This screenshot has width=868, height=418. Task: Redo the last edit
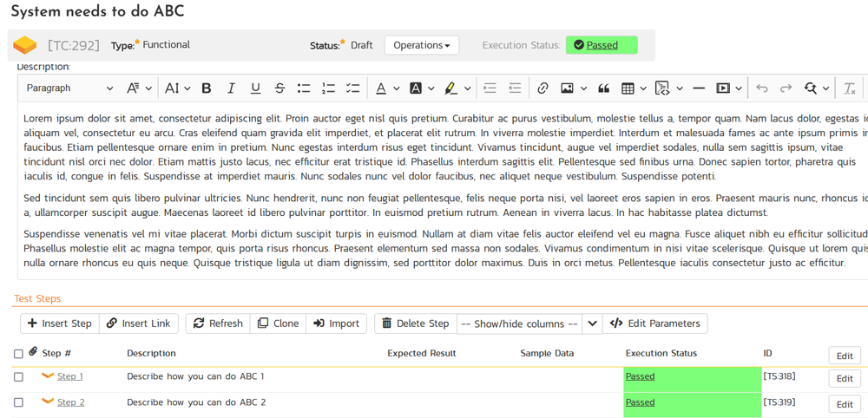(x=786, y=88)
